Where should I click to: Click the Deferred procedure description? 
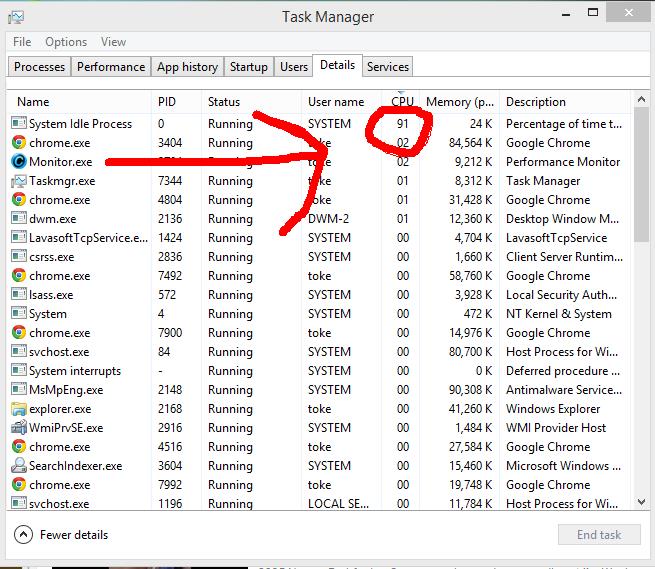coord(563,371)
